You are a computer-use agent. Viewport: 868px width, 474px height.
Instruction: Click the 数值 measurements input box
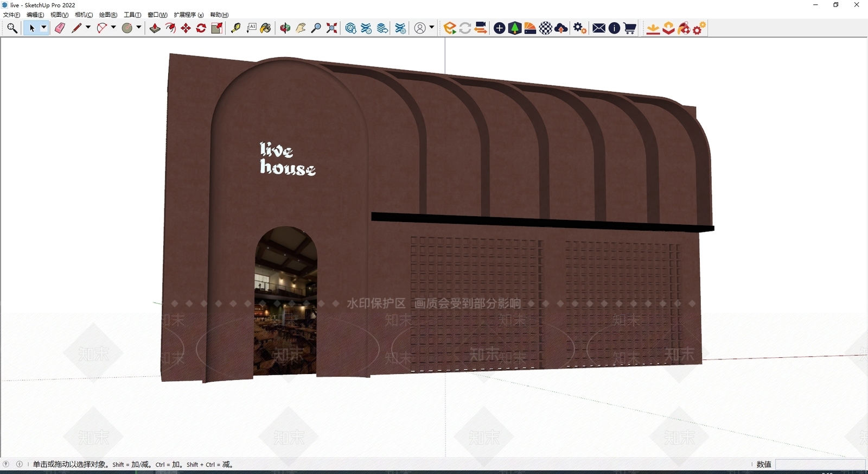point(820,464)
